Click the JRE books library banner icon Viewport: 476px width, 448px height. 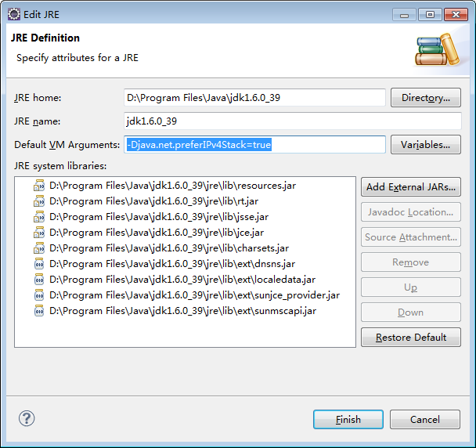(435, 49)
